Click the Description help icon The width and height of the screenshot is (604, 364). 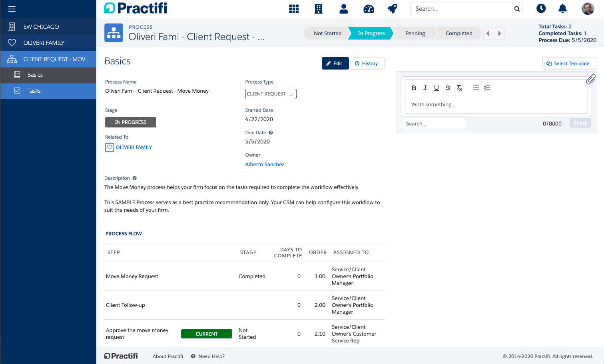(135, 178)
